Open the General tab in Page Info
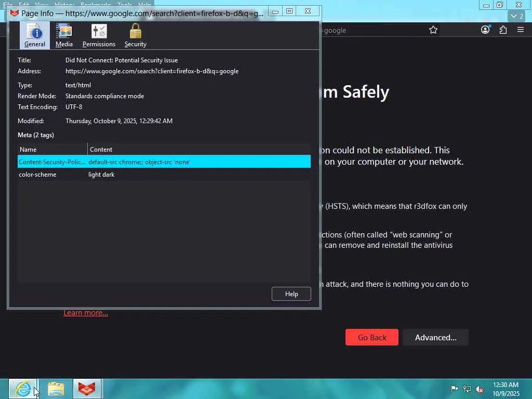The image size is (532, 399). (35, 35)
